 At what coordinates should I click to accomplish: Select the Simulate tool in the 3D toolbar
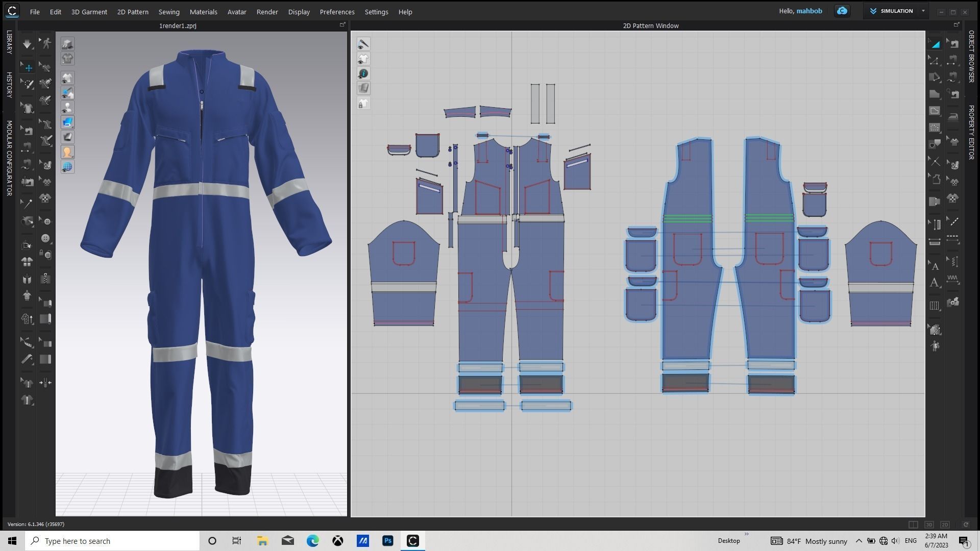pos(27,44)
